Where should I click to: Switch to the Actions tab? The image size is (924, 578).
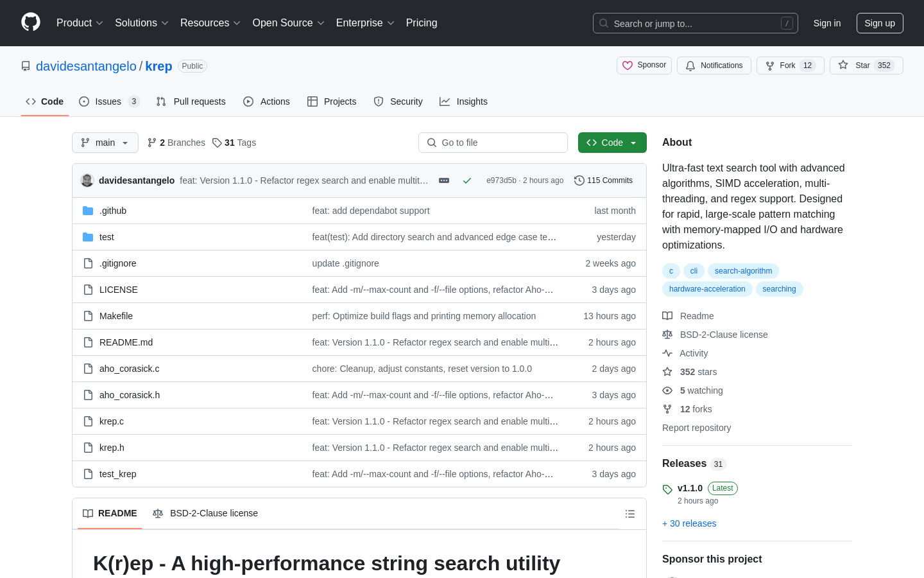pyautogui.click(x=267, y=101)
